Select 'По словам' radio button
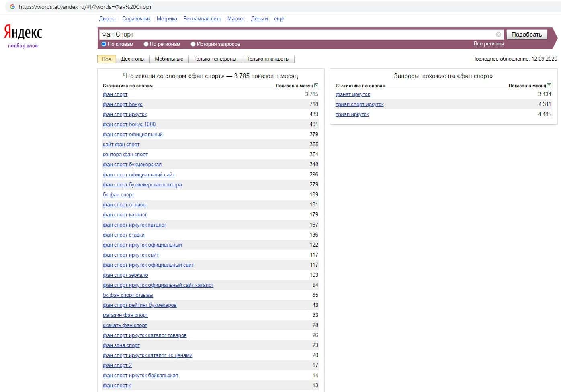Viewport: 561px width, 392px height. (x=104, y=44)
